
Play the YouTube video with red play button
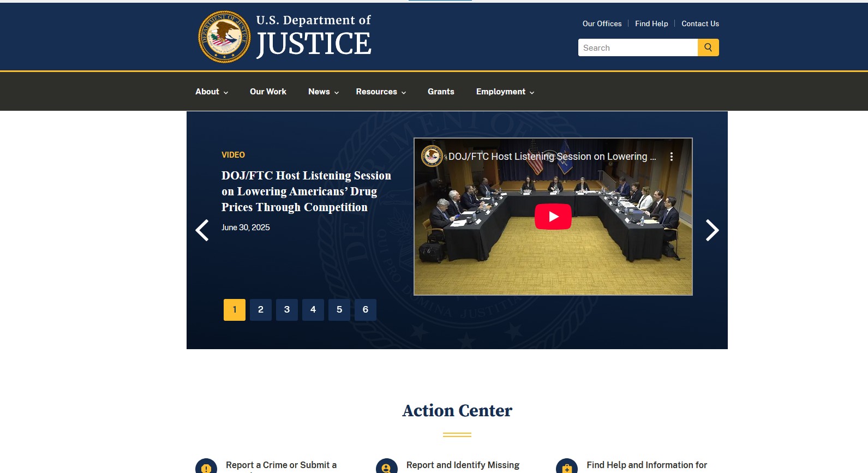point(553,217)
